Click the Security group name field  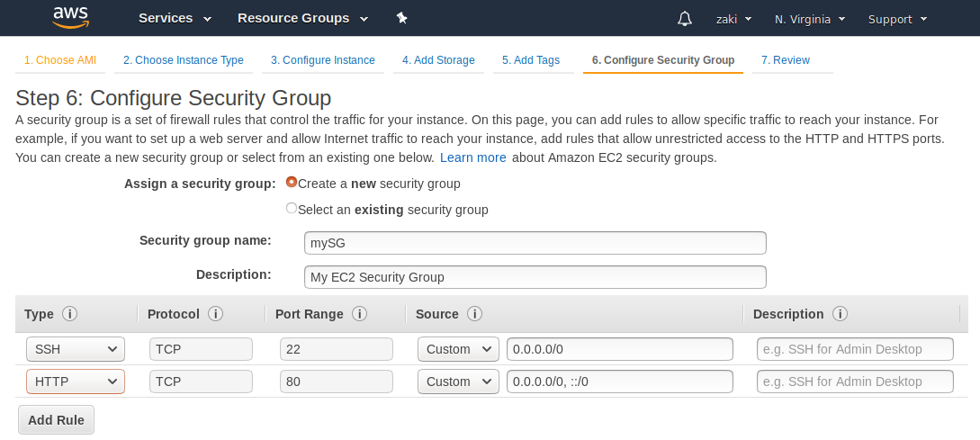coord(535,243)
